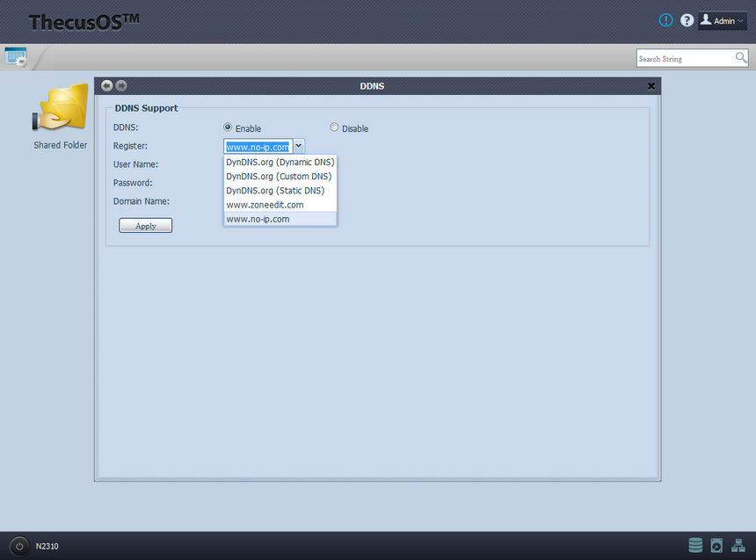
Task: Click the system notification alert icon
Action: pyautogui.click(x=666, y=20)
